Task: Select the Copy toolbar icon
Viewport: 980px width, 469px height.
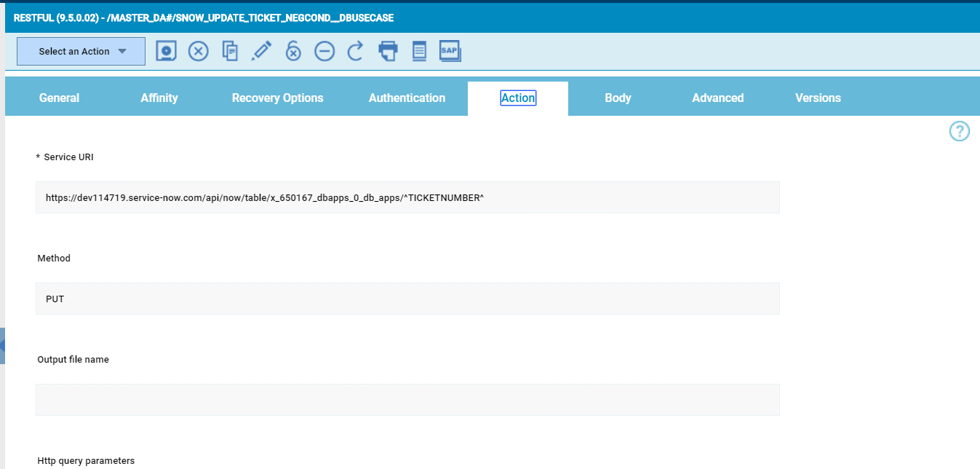Action: pos(229,51)
